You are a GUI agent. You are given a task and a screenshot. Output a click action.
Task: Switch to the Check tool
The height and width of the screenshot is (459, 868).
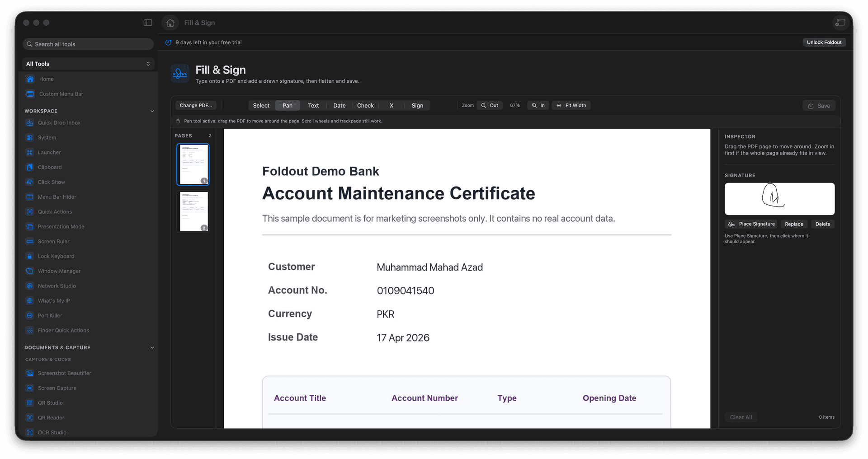click(x=365, y=106)
